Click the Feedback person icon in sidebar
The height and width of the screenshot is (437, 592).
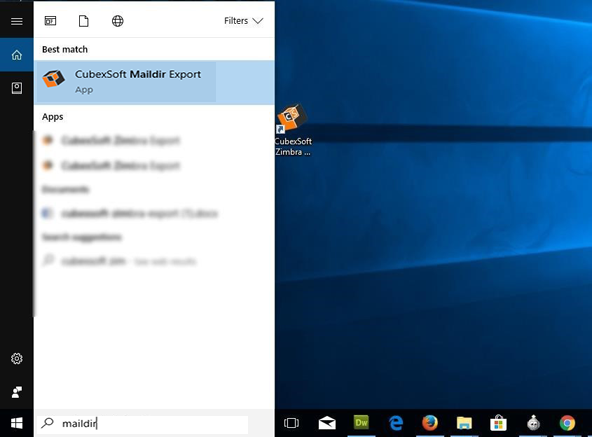(17, 392)
